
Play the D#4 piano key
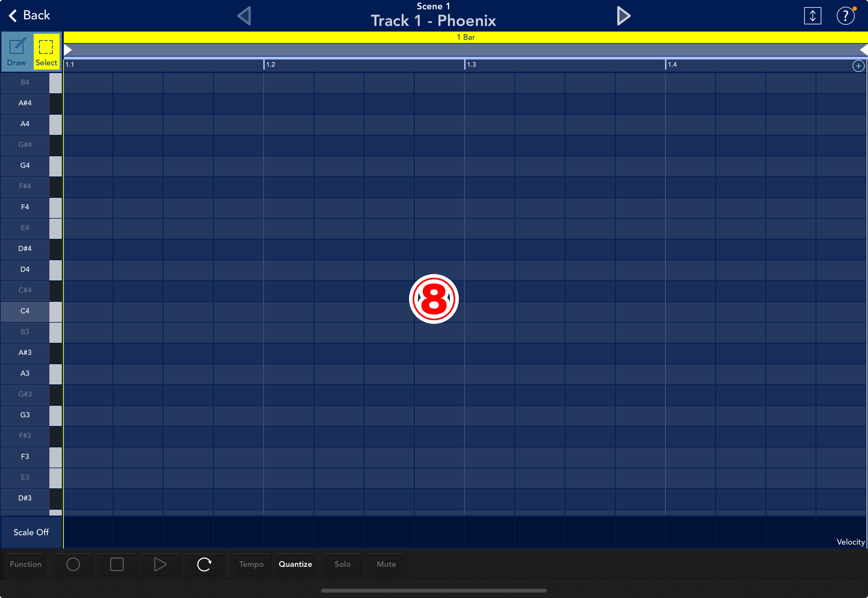31,249
